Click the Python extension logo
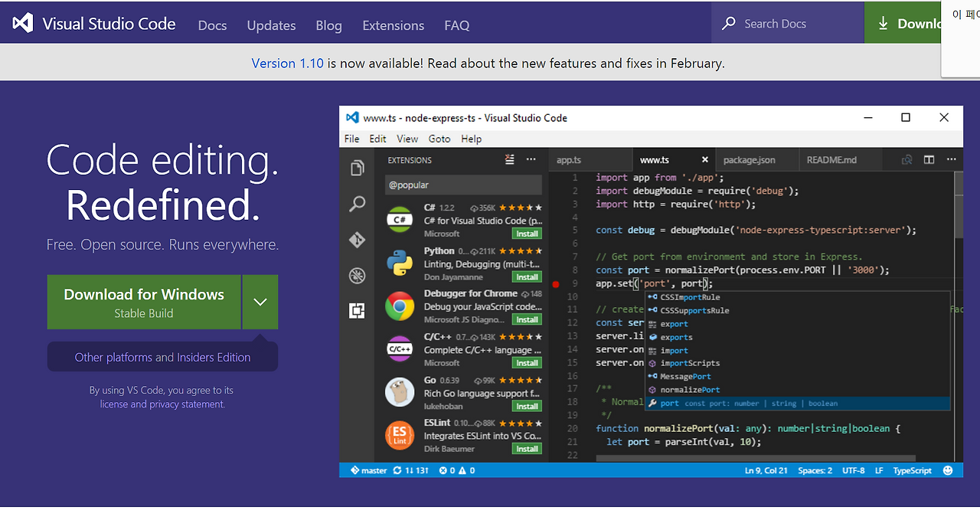 pyautogui.click(x=400, y=263)
